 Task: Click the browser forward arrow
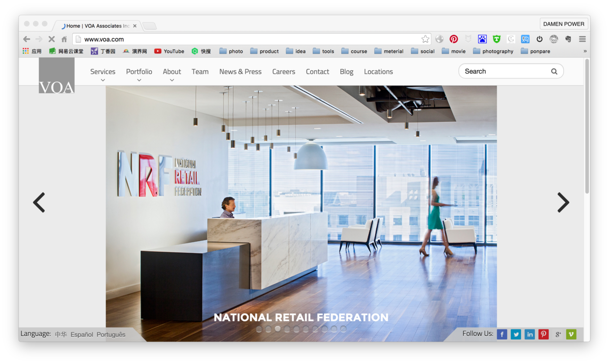pos(39,39)
